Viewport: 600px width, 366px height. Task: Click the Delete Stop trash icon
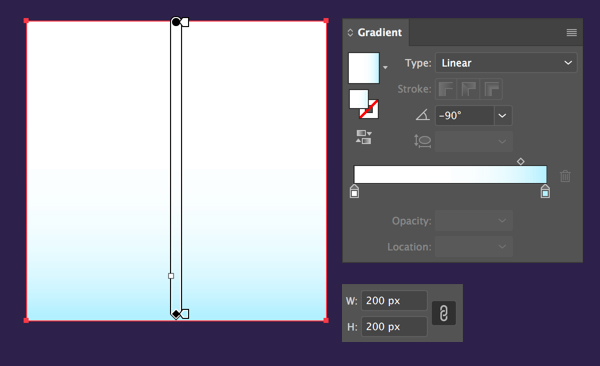(x=565, y=176)
